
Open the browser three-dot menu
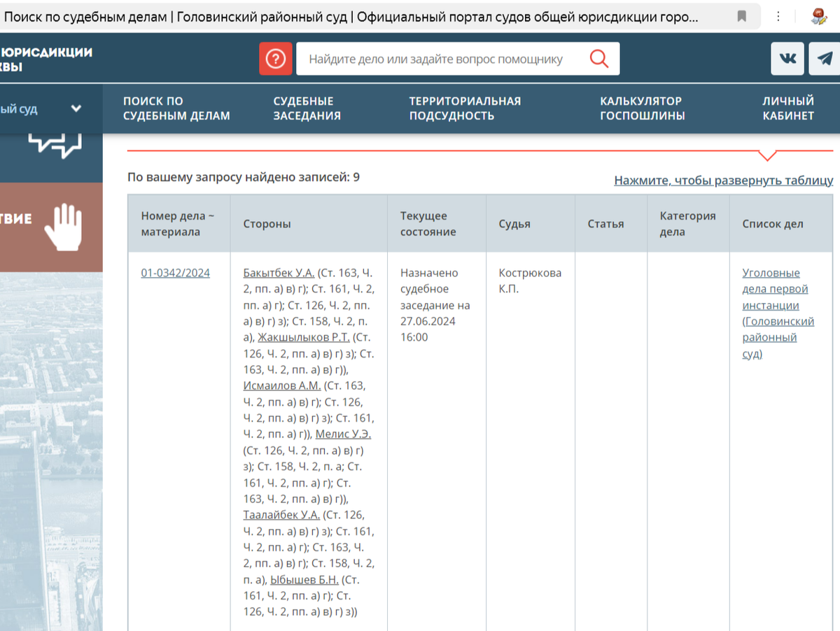point(779,16)
